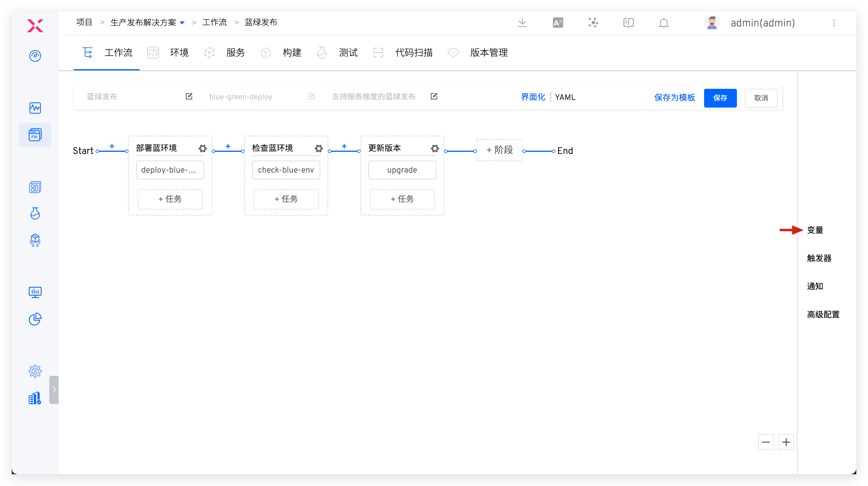Click the blue 保存 button
This screenshot has width=868, height=486.
(720, 98)
